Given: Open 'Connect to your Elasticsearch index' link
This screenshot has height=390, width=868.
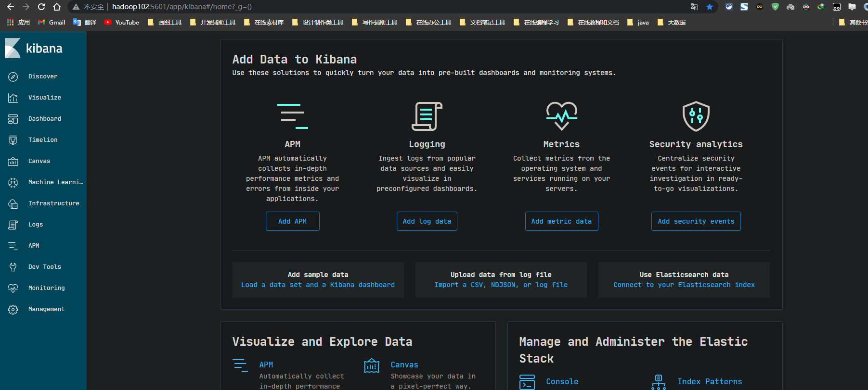Looking at the screenshot, I should pos(684,285).
